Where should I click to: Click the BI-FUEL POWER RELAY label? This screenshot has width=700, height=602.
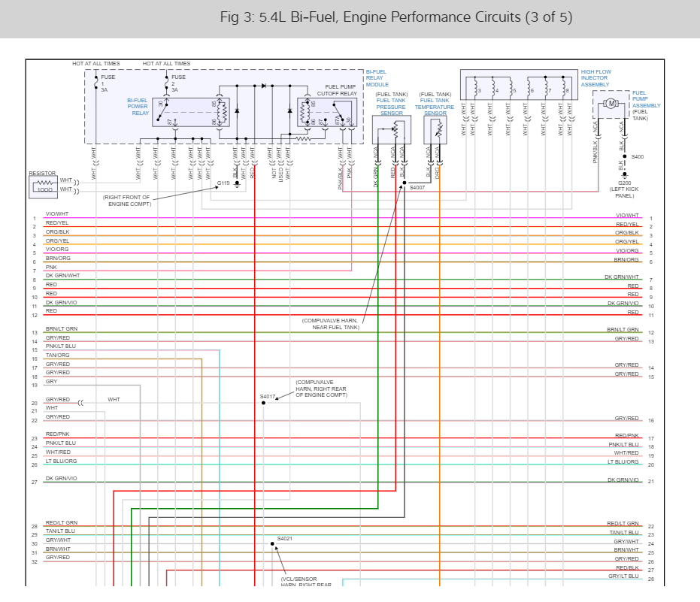point(138,107)
